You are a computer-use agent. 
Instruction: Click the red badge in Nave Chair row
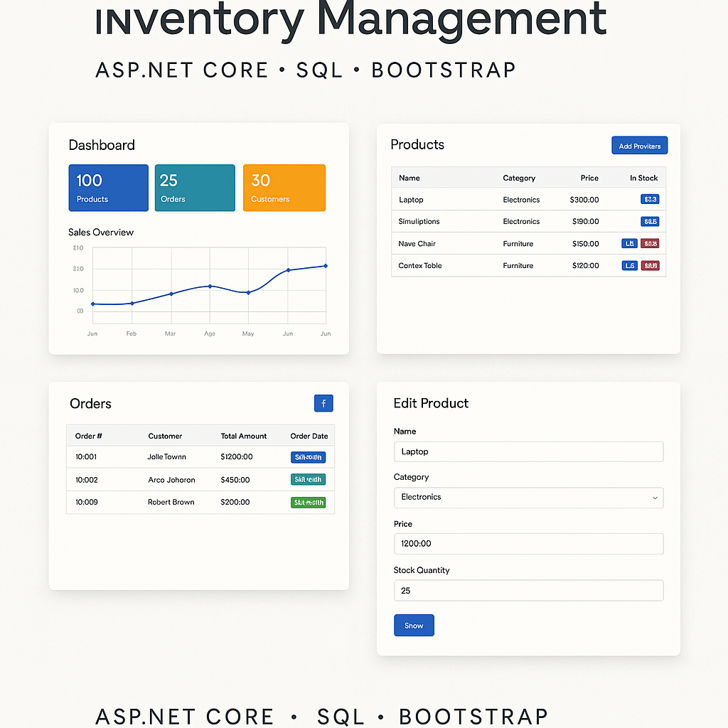pos(650,244)
